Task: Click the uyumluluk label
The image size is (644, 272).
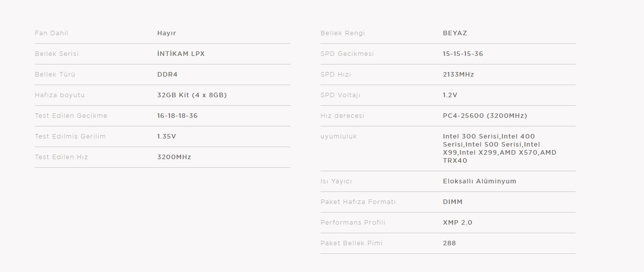Action: pyautogui.click(x=339, y=137)
